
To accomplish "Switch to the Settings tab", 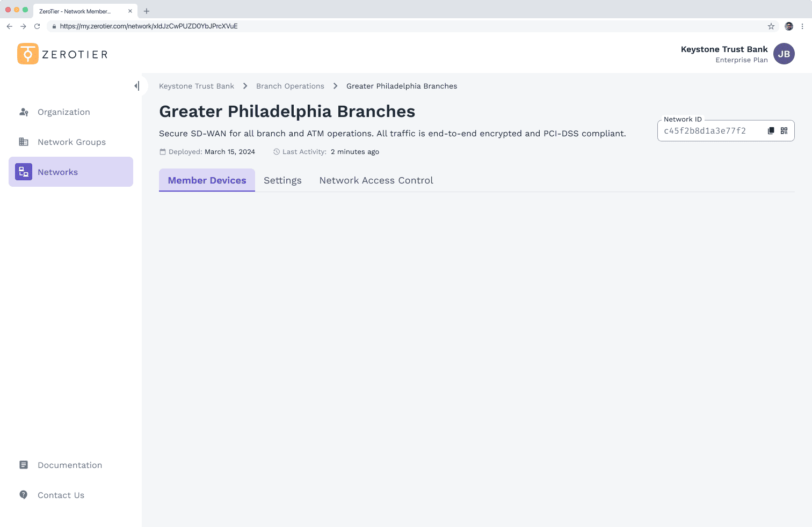I will click(282, 180).
